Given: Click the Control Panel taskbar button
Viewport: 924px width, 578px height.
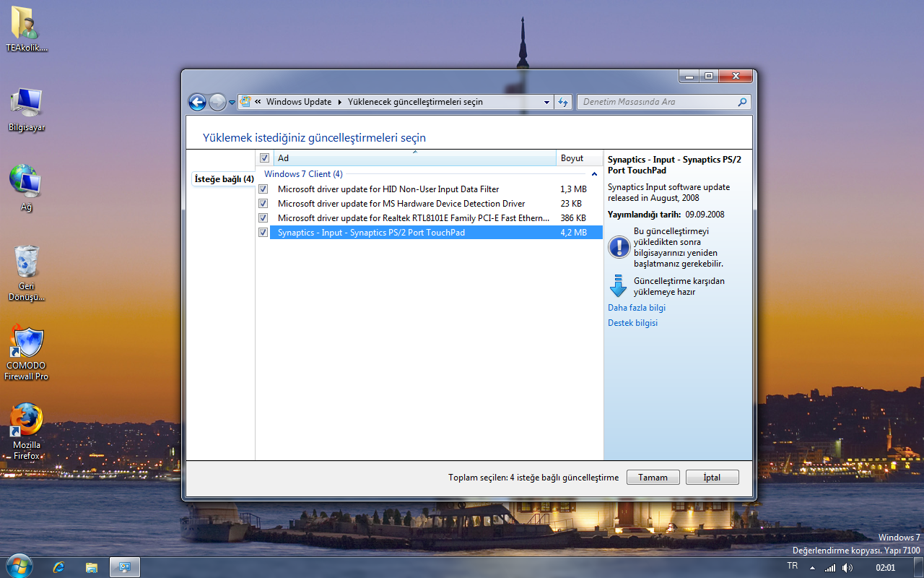Looking at the screenshot, I should pos(125,567).
